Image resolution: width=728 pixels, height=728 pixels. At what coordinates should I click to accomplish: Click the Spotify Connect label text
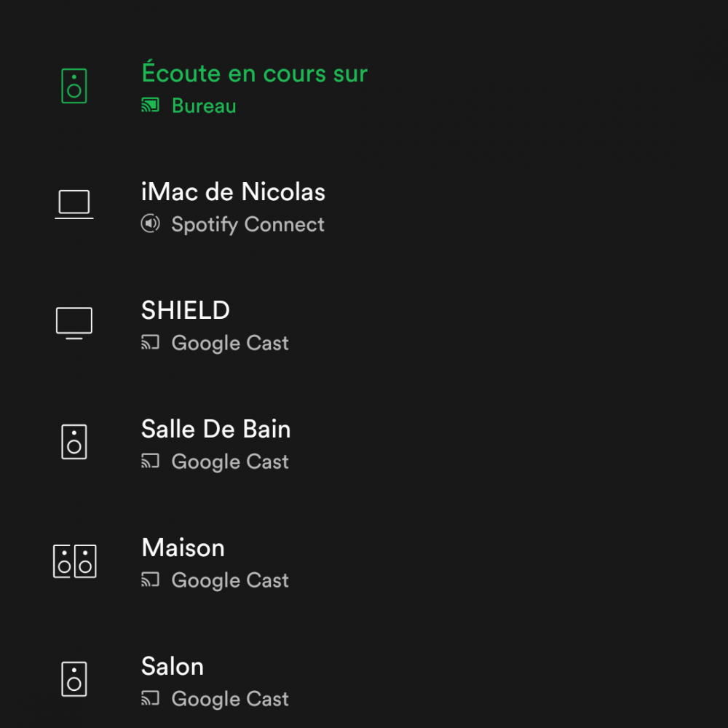[x=248, y=225]
